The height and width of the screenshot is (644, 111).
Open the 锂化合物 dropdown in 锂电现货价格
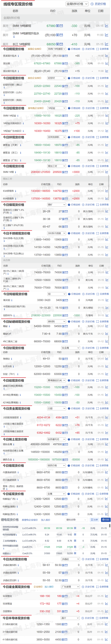click(77, 520)
